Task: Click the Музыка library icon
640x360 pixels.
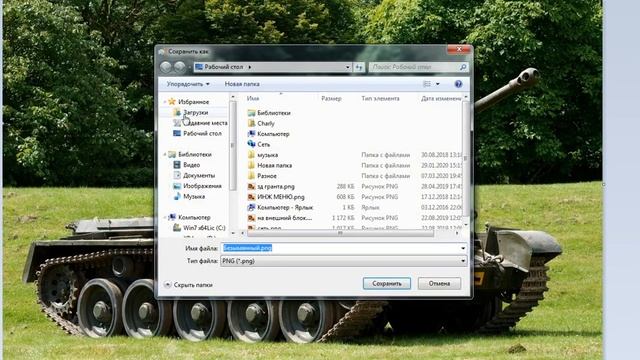Action: (177, 196)
